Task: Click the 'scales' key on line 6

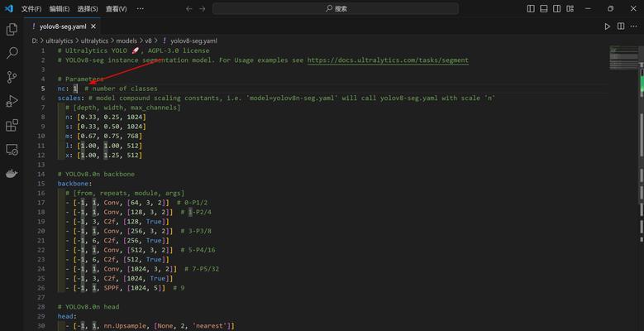Action: [x=69, y=98]
